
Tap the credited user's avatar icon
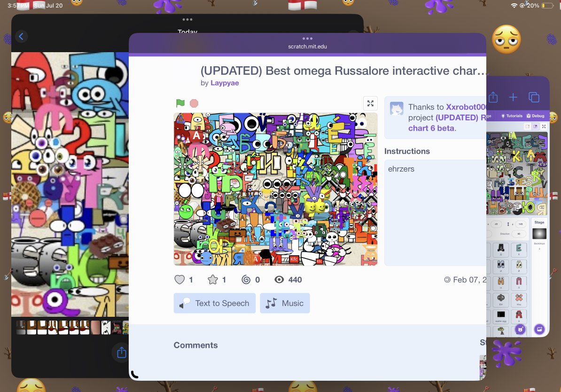(397, 108)
